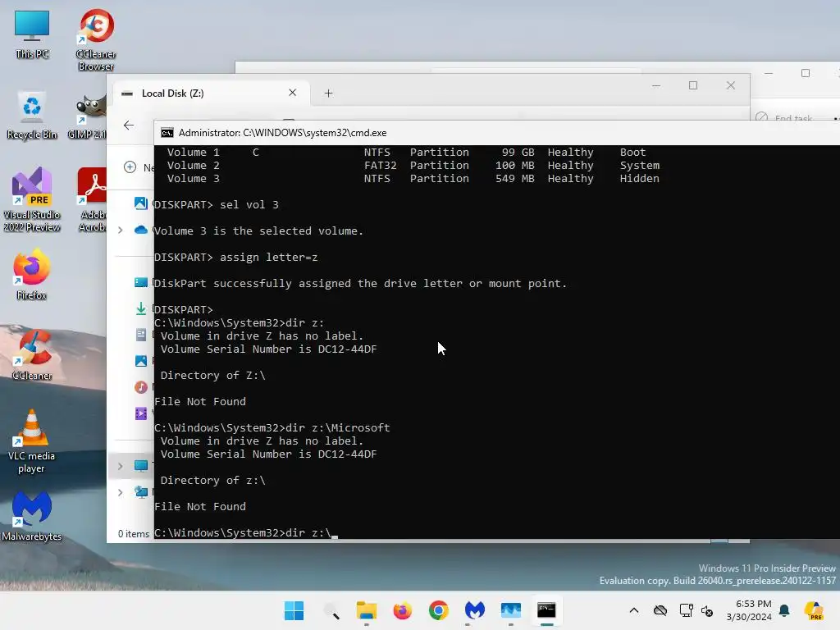Expand the OneDrive tree node
This screenshot has width=840, height=630.
pos(121,230)
